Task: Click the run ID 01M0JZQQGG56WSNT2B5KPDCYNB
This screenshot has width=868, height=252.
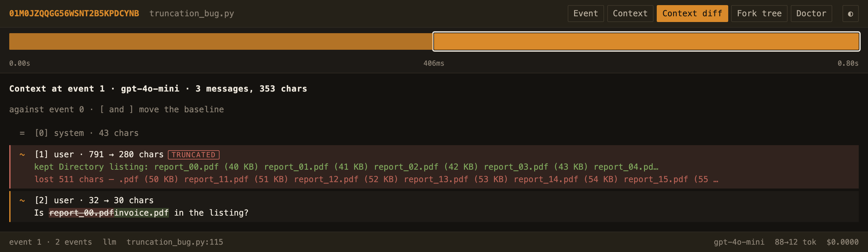Action: tap(74, 13)
